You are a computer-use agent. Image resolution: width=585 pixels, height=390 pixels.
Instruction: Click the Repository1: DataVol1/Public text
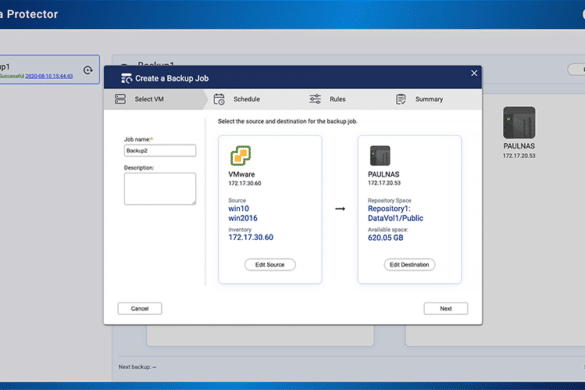click(x=395, y=213)
